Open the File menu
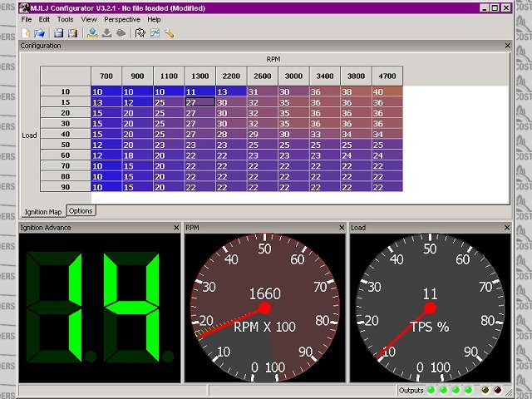Image resolution: width=532 pixels, height=399 pixels. tap(27, 18)
